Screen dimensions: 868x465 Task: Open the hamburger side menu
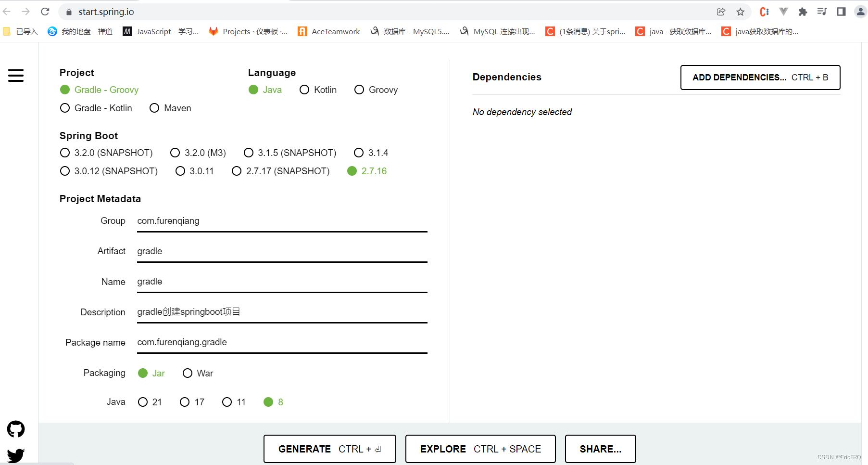pos(16,76)
